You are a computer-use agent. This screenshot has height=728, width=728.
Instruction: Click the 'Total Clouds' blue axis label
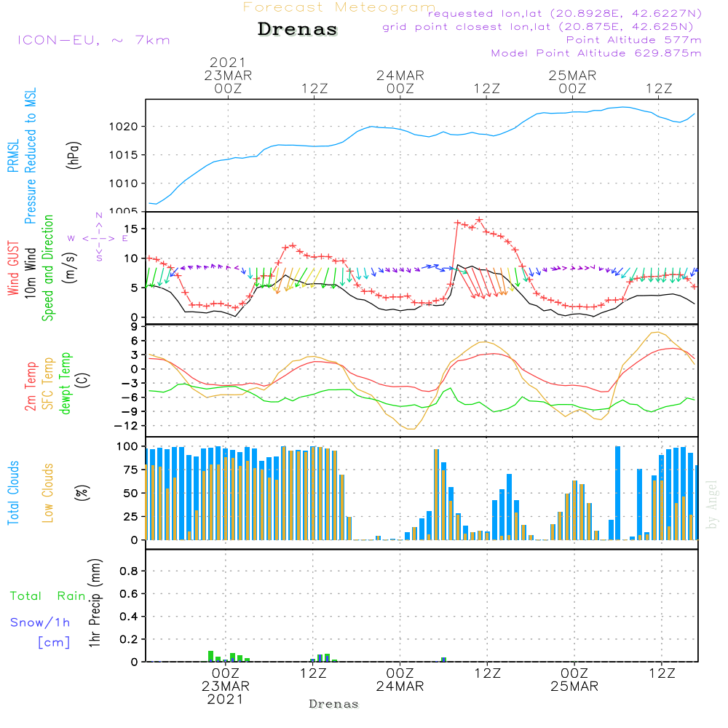pyautogui.click(x=13, y=493)
